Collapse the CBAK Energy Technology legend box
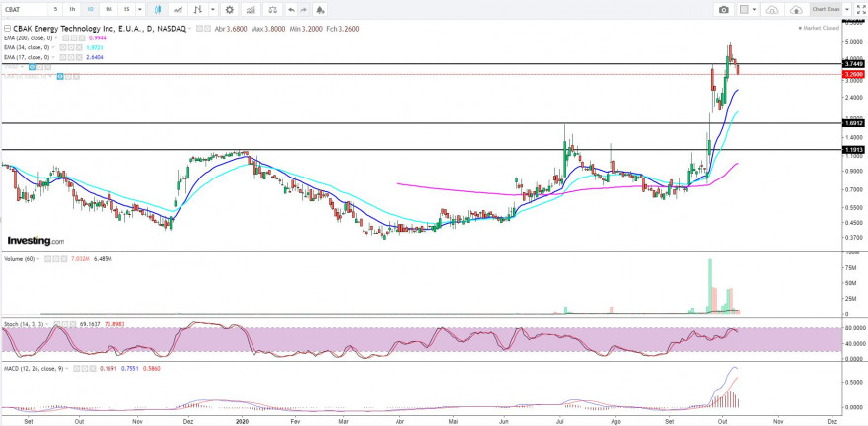Image resolution: width=868 pixels, height=426 pixels. click(x=7, y=28)
